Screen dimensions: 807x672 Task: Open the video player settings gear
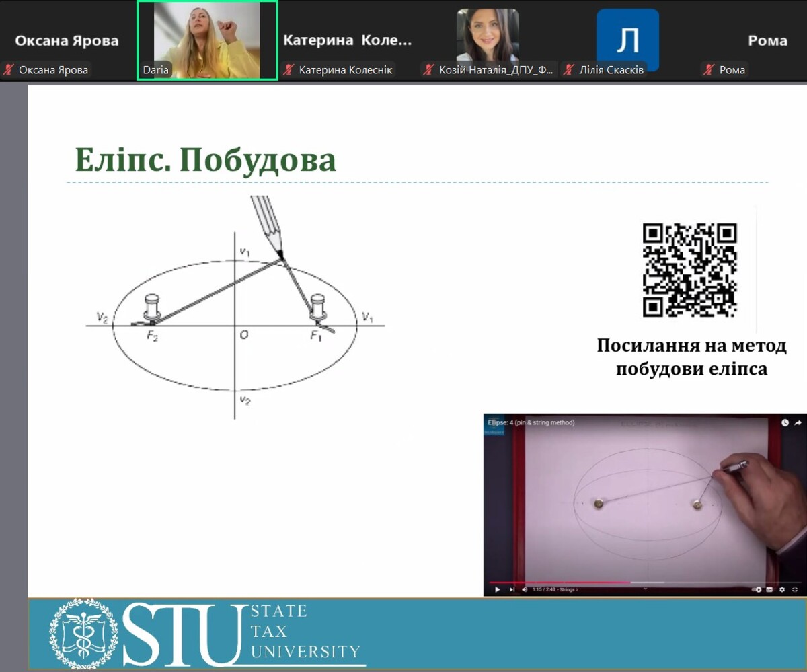click(781, 589)
